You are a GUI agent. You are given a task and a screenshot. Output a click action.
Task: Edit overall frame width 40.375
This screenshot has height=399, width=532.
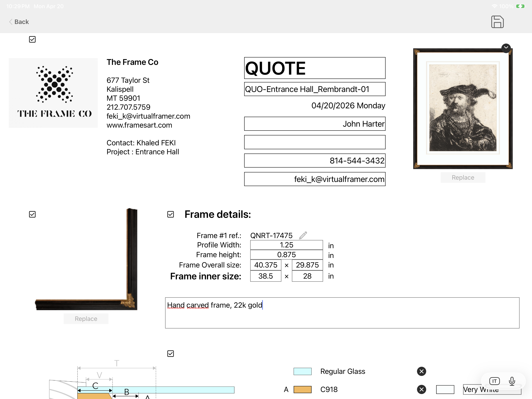click(x=266, y=265)
